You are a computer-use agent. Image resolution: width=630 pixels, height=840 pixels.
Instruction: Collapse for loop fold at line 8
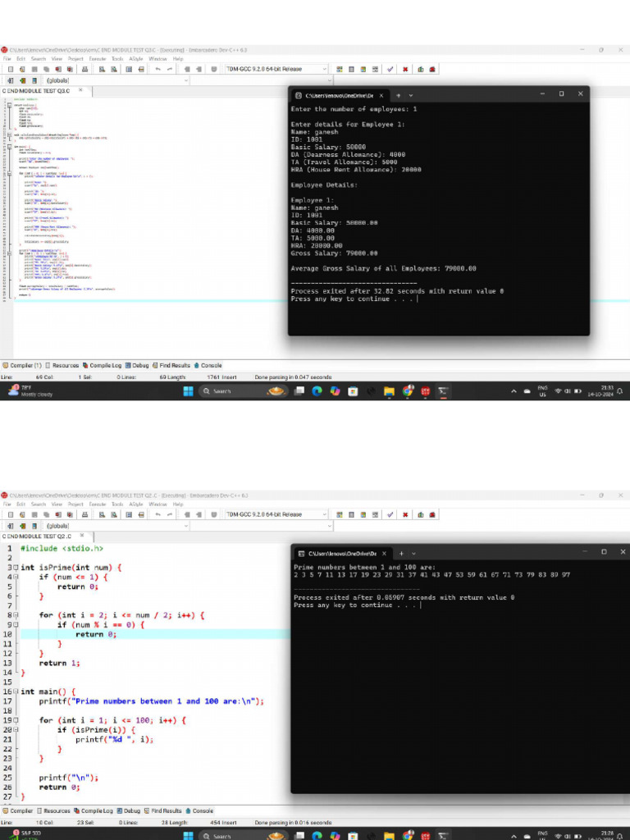[x=16, y=615]
